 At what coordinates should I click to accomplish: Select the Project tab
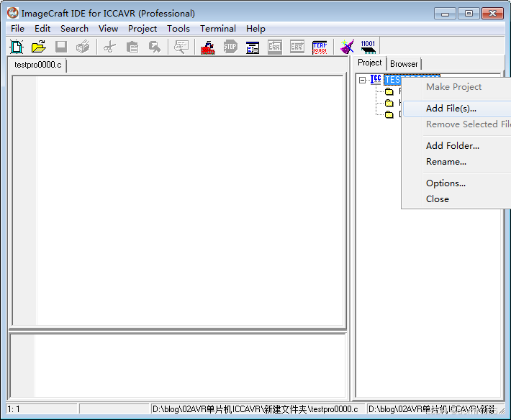[x=369, y=63]
